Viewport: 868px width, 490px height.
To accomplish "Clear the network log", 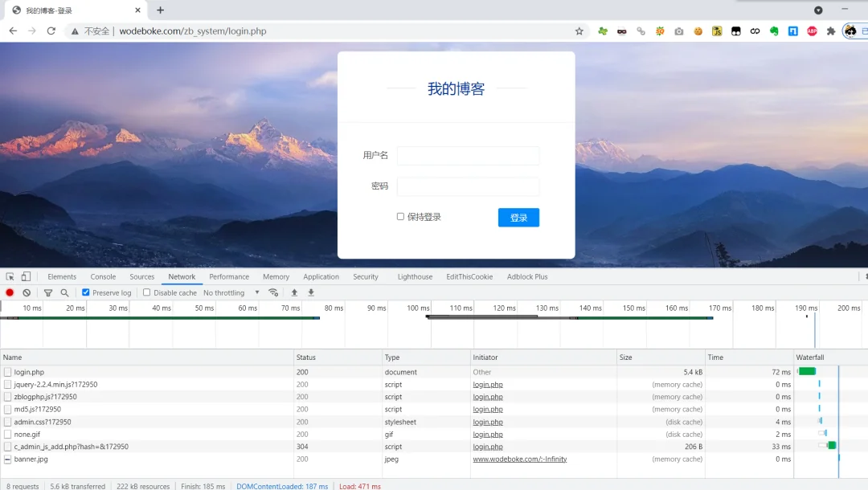I will [27, 292].
